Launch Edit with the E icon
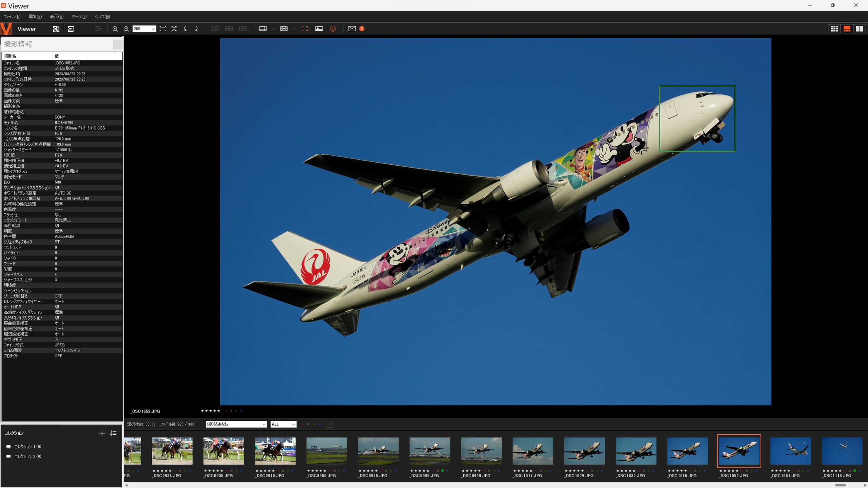The width and height of the screenshot is (868, 488). click(x=70, y=29)
